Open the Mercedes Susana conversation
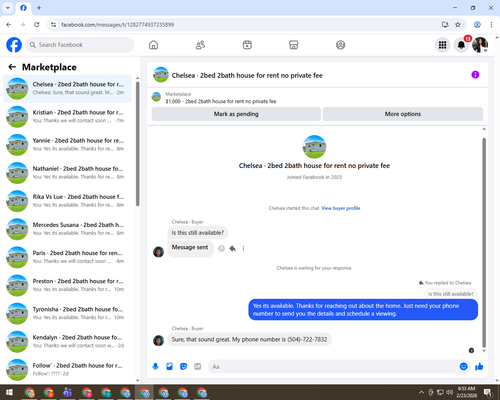Viewport: 500px width, 400px height. (67, 229)
